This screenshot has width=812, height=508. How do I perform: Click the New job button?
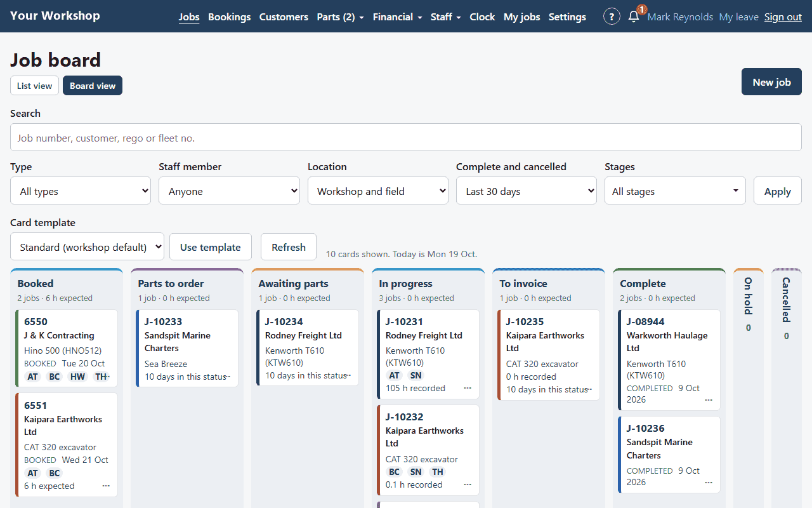pyautogui.click(x=771, y=82)
